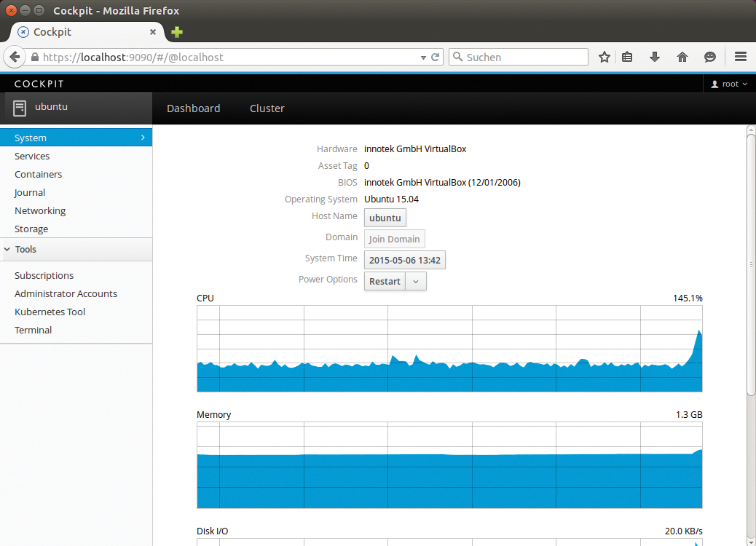Screen dimensions: 756x546
Task: Click the bookmark star icon
Action: pos(604,57)
